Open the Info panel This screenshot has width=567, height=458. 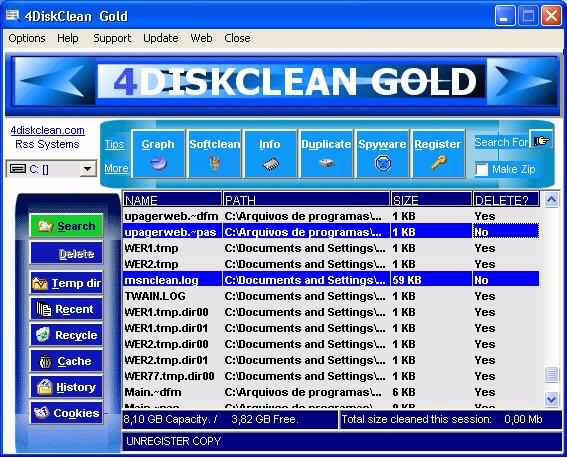pyautogui.click(x=270, y=154)
